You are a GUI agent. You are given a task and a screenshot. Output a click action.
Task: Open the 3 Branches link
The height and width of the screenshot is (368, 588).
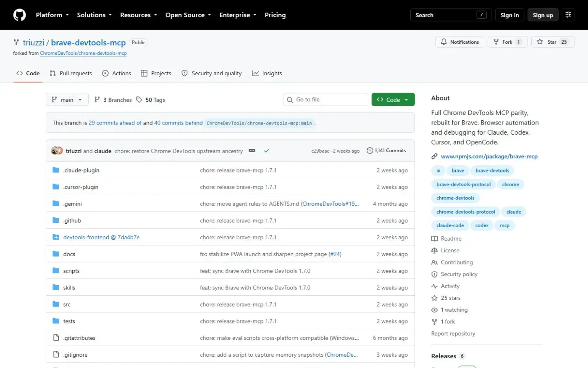(113, 100)
